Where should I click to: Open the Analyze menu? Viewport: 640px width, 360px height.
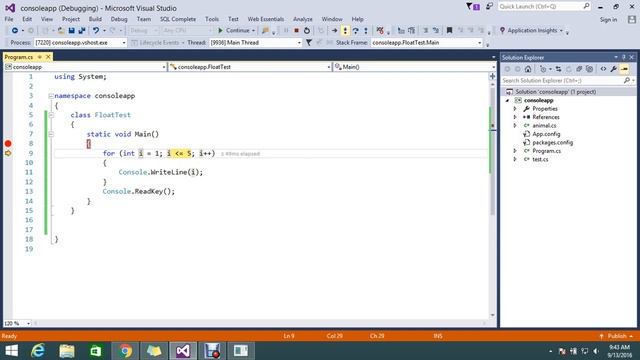[302, 19]
